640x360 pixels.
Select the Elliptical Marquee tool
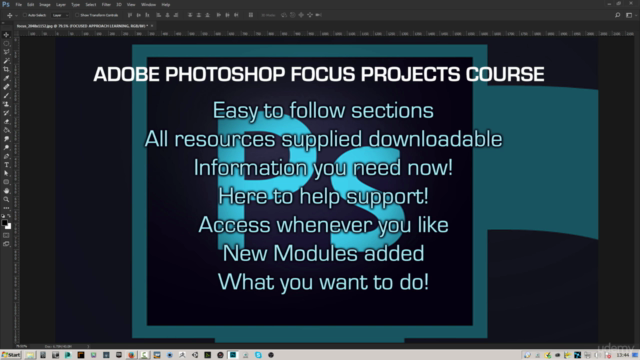point(6,43)
